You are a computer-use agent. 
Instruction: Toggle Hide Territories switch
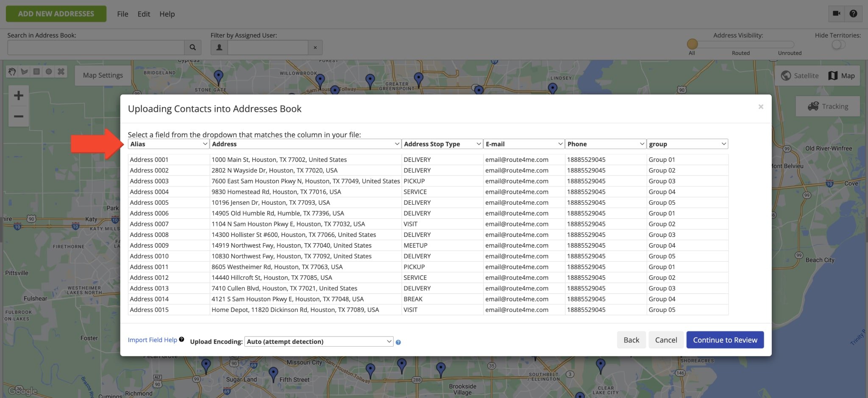(x=838, y=45)
